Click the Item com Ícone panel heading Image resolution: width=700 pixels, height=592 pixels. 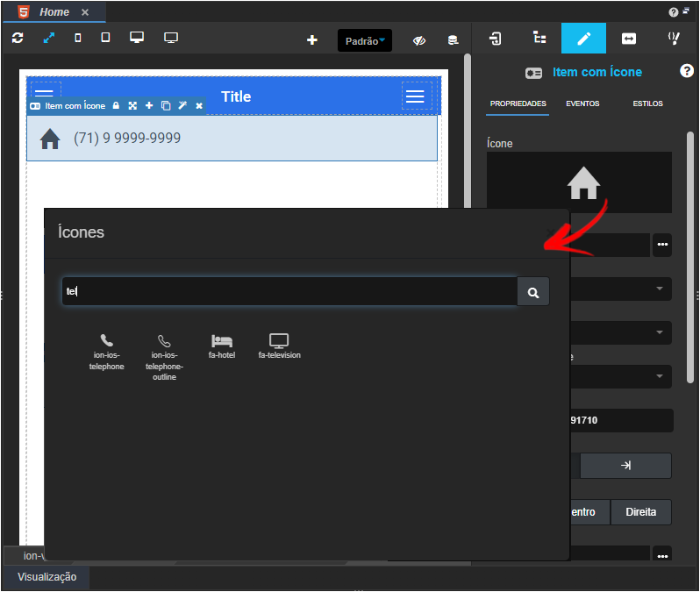pos(596,72)
